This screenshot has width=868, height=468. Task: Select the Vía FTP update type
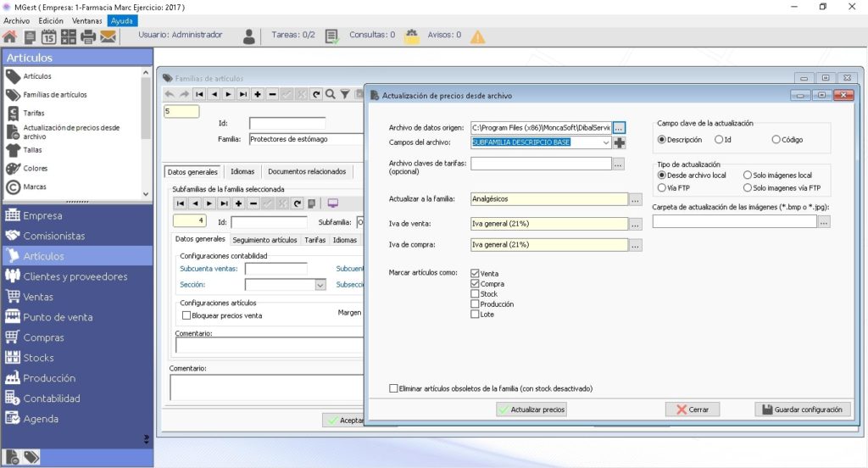(661, 187)
